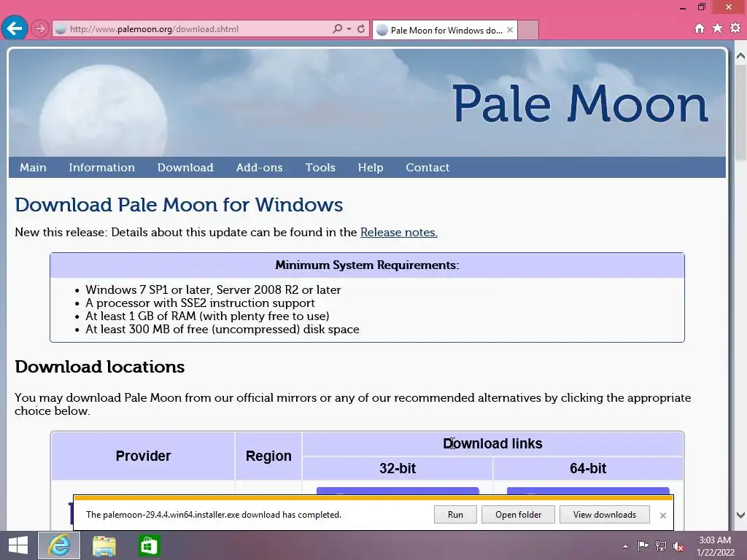
Task: Click the vertical scrollbar thumb
Action: pyautogui.click(x=740, y=112)
